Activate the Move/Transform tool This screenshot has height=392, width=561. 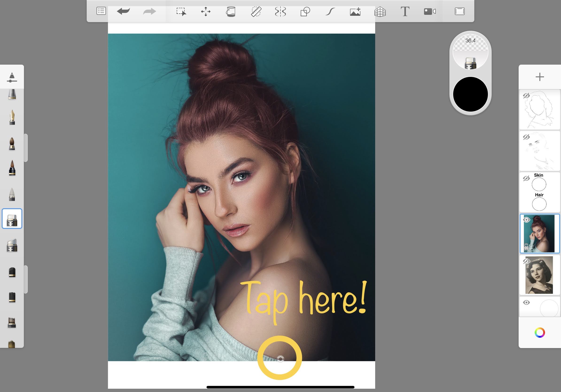206,11
